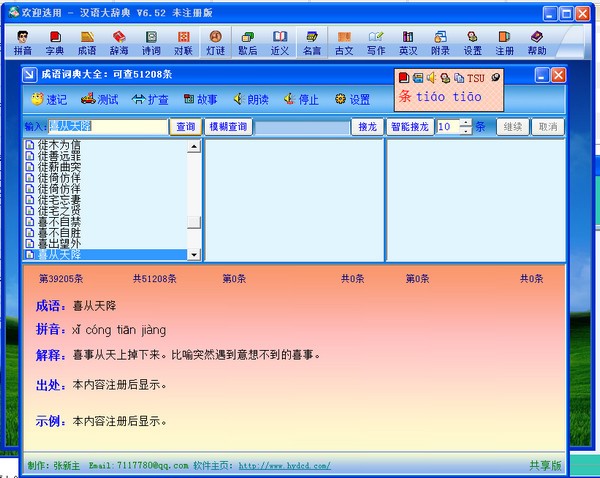Click the 速记 quick-memorize tool
Screen dimensions: 600x478
coord(49,100)
